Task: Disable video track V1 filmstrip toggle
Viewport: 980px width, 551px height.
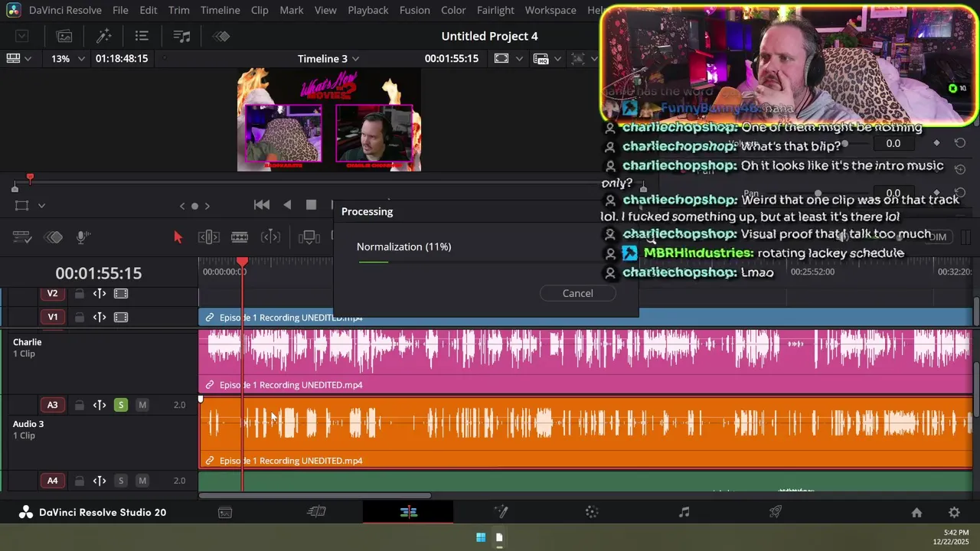Action: pyautogui.click(x=121, y=317)
